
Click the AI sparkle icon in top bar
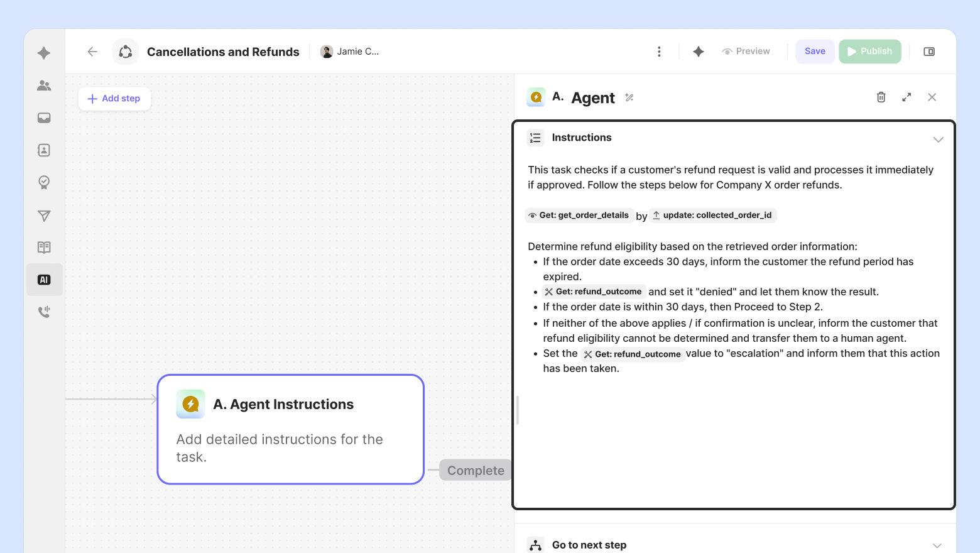[x=699, y=52]
